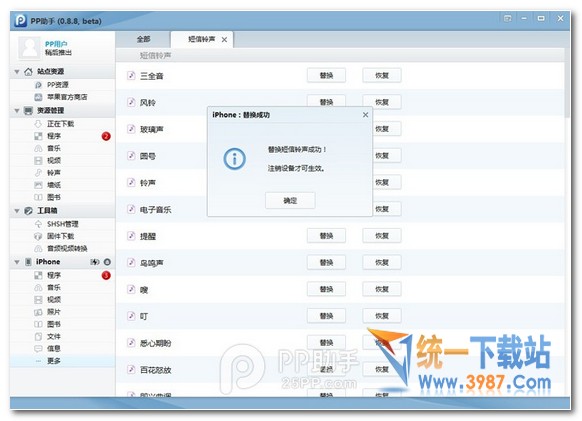The width and height of the screenshot is (582, 421).
Task: Open 铃声 ringtones in the 资源管理 sidebar
Action: coord(54,173)
